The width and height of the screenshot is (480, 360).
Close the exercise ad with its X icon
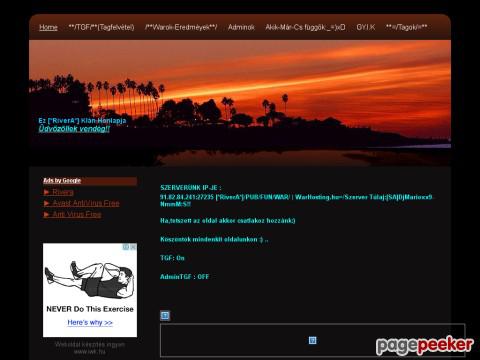[x=133, y=247]
